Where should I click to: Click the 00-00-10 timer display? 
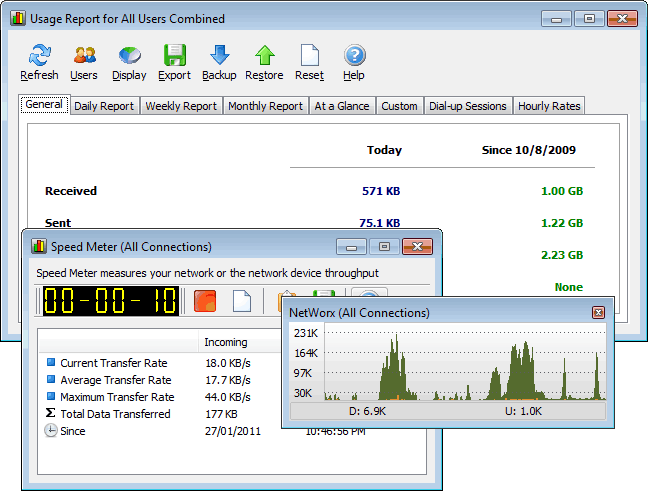tap(111, 300)
